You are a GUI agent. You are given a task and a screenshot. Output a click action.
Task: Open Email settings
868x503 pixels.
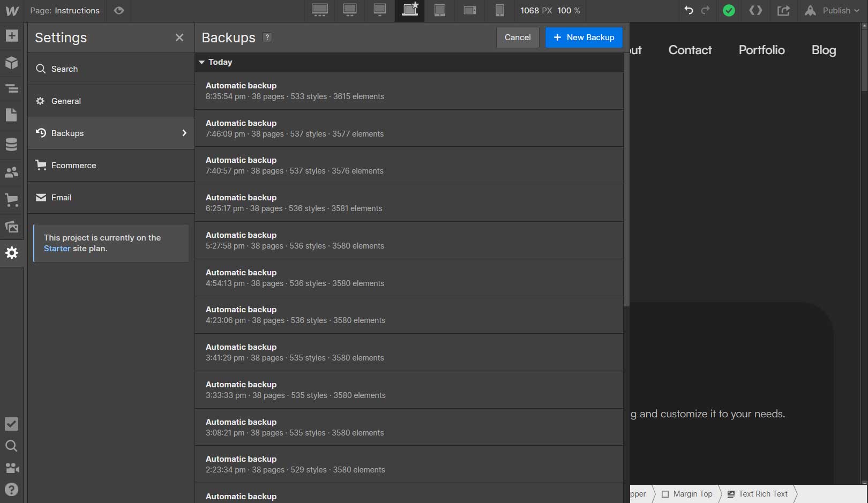click(x=111, y=197)
